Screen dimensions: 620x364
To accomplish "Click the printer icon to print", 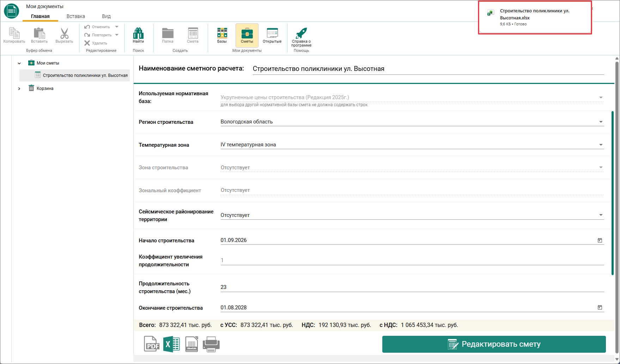I will coord(211,344).
